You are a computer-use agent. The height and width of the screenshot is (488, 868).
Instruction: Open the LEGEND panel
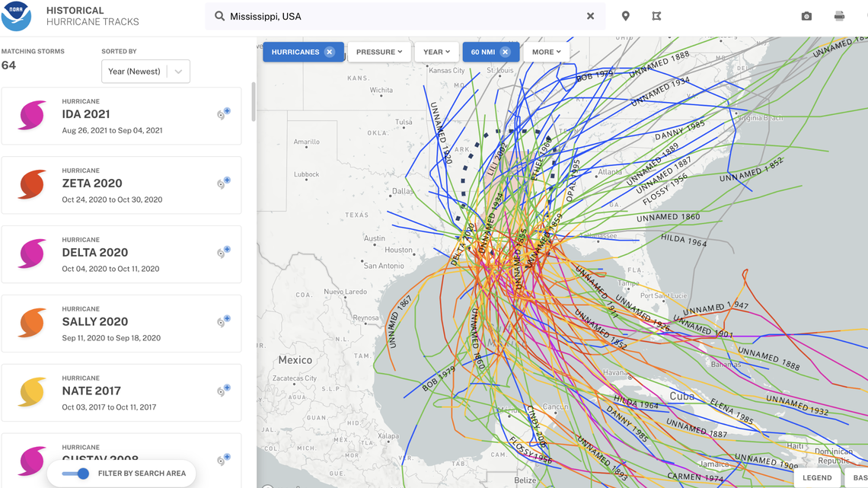(819, 477)
